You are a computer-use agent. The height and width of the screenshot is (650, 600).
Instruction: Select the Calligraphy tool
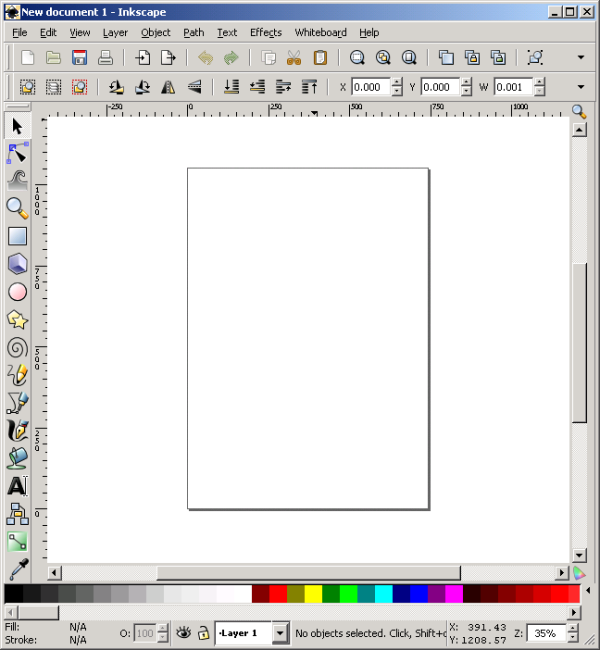point(17,430)
